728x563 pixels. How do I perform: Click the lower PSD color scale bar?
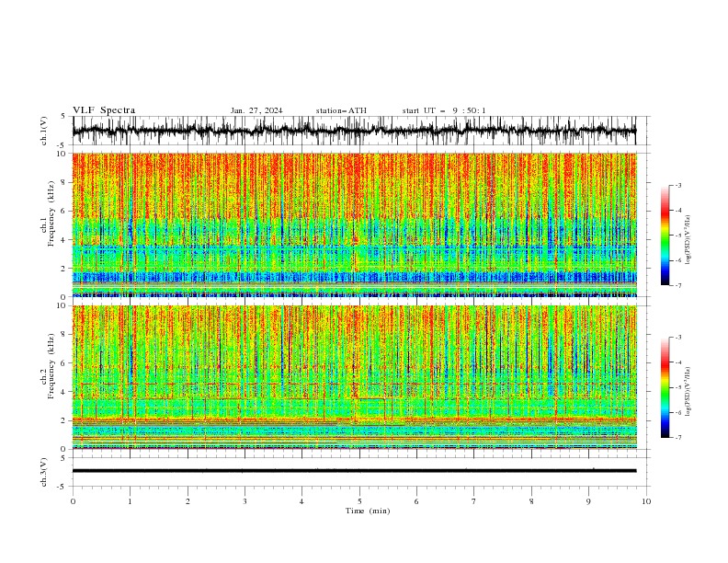click(x=665, y=387)
